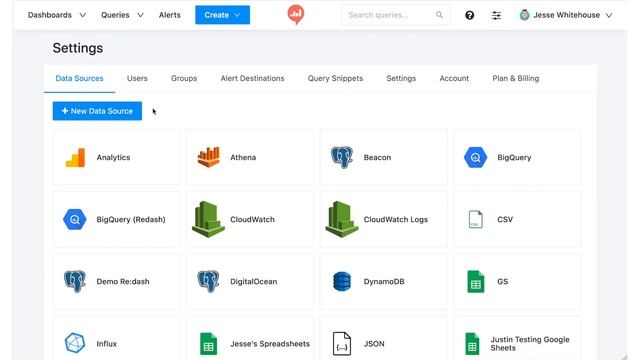This screenshot has width=640, height=360.
Task: Open the Alert Destinations tab
Action: pyautogui.click(x=252, y=78)
